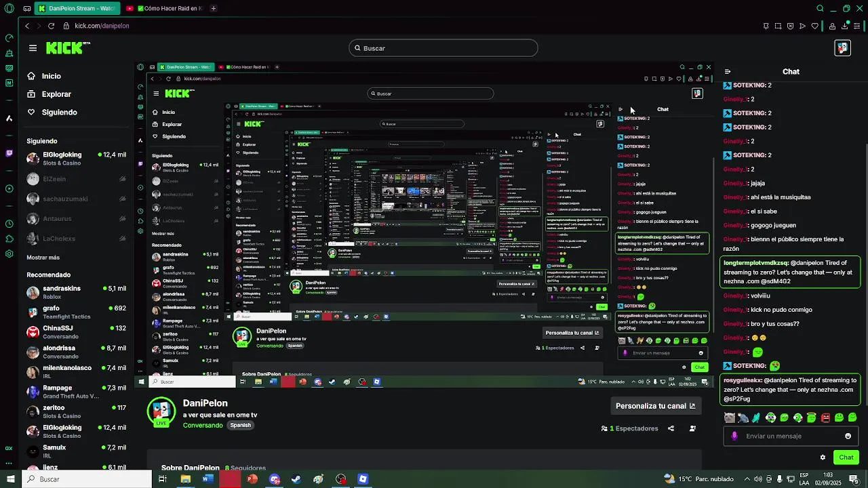Open Rampage Grand Theft Auto channel
This screenshot has width=868, height=488.
76,392
